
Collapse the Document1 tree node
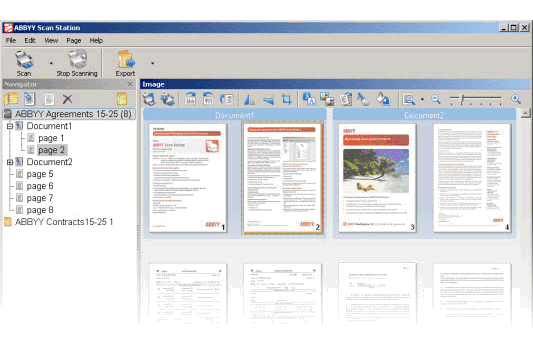tap(10, 126)
